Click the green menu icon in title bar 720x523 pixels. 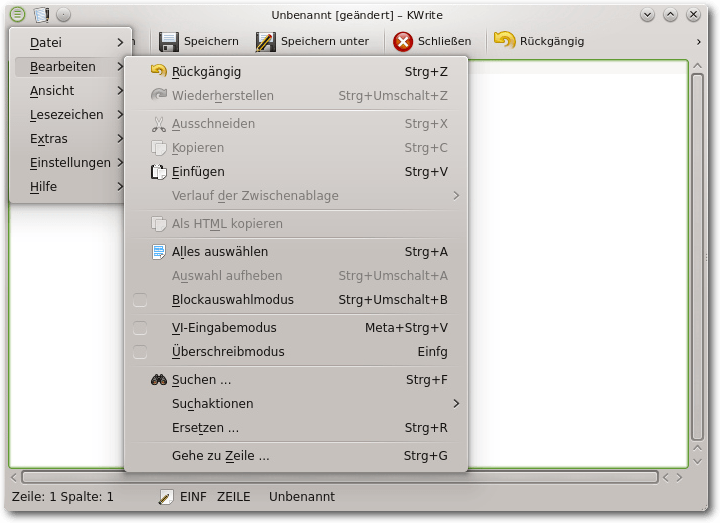[17, 15]
